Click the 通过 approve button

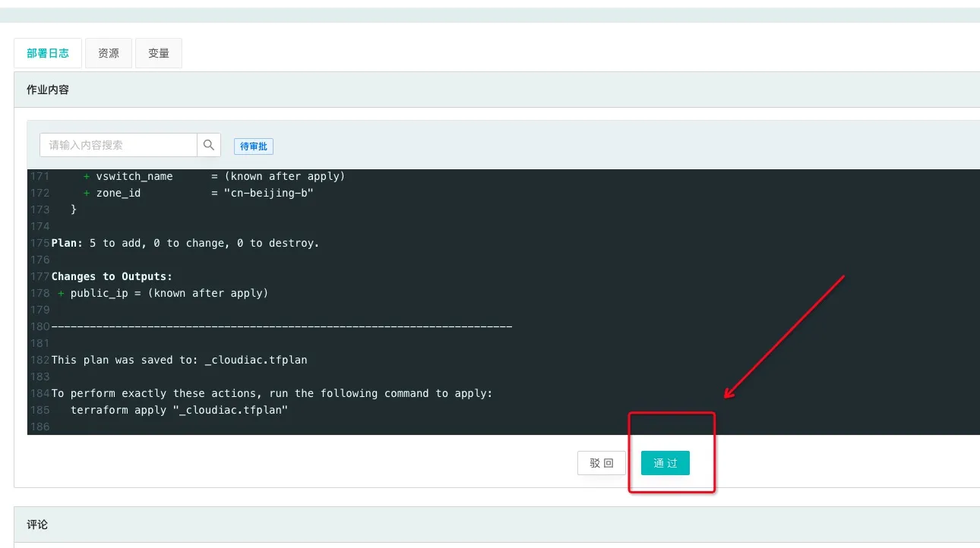click(x=665, y=463)
